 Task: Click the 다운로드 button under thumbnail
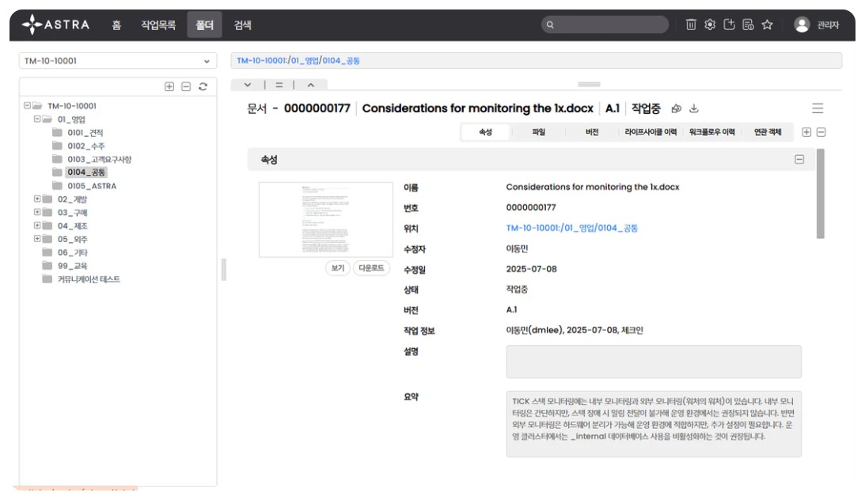pyautogui.click(x=371, y=268)
